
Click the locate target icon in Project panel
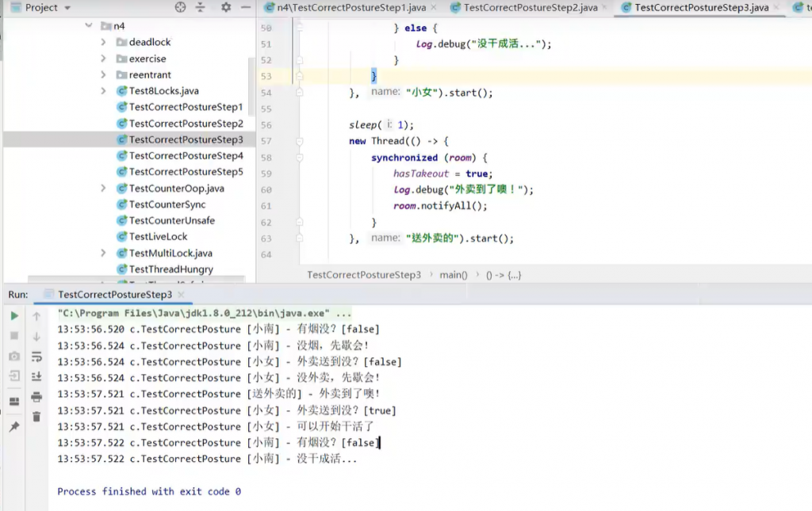point(180,7)
